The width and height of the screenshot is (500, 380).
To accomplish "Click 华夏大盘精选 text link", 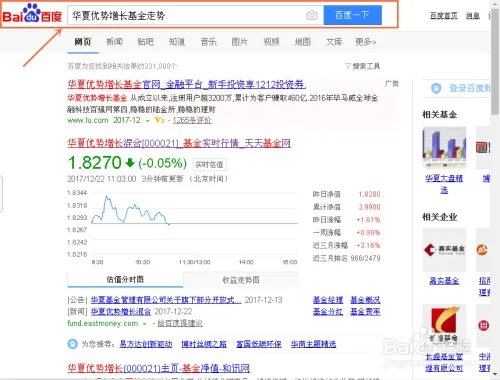I will [444, 184].
